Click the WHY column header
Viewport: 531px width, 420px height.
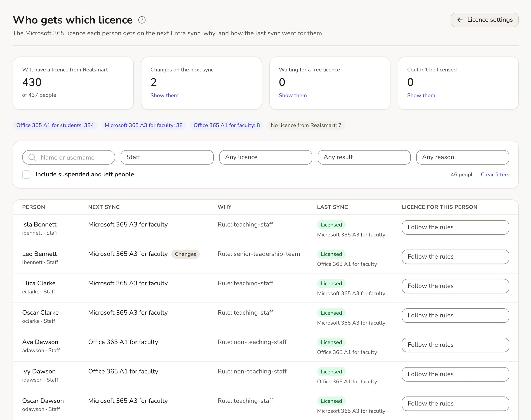tap(224, 207)
